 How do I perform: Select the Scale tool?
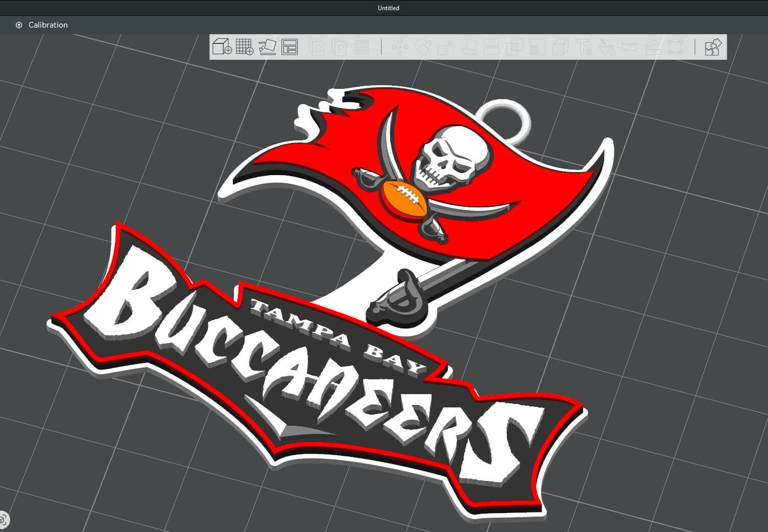pos(445,47)
